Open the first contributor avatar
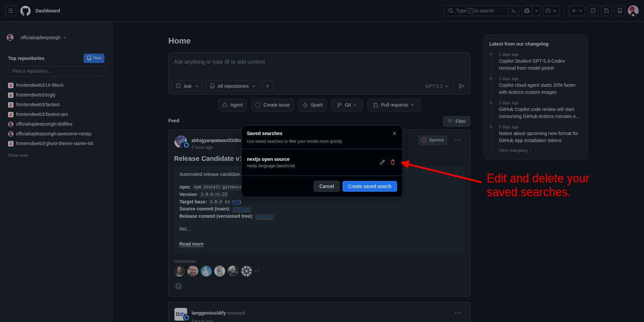This screenshot has height=322, width=644. pos(179,271)
